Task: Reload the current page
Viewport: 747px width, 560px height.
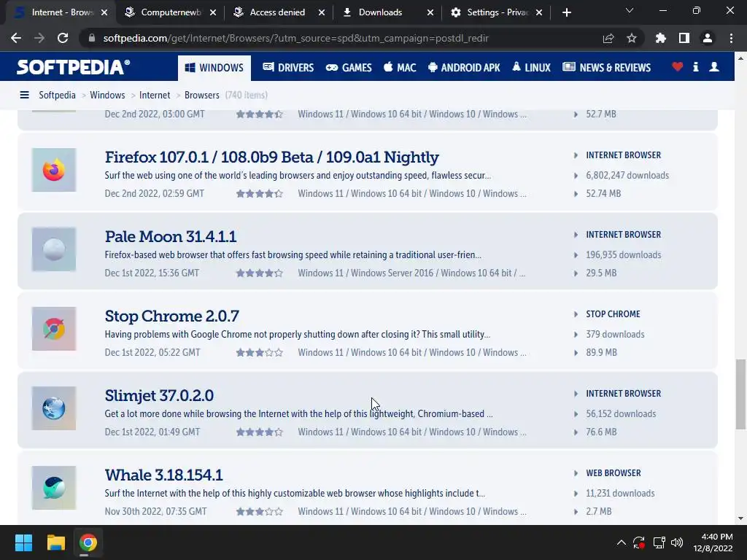Action: click(63, 38)
